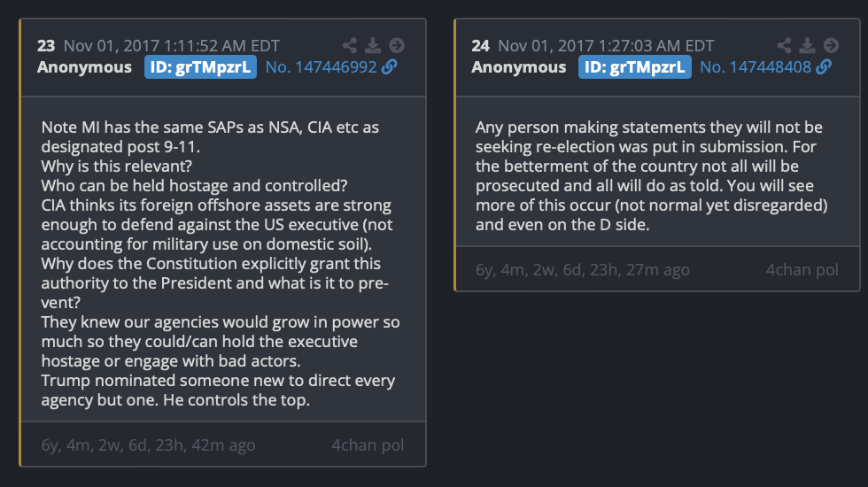The image size is (868, 487).
Task: Click 4chan pol source label on post 23
Action: [368, 444]
